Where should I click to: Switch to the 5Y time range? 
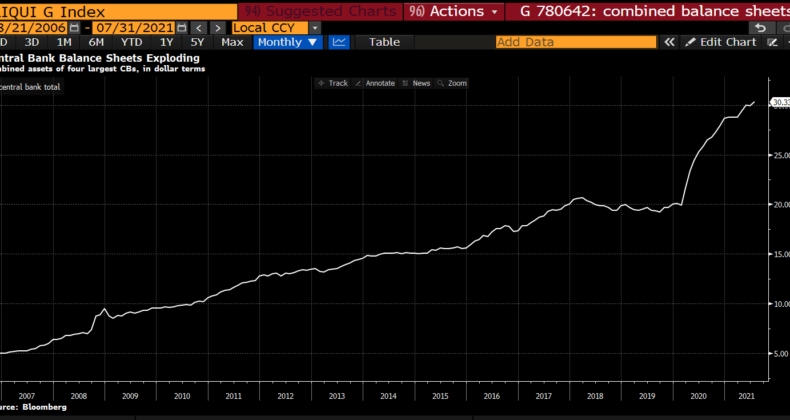(196, 42)
